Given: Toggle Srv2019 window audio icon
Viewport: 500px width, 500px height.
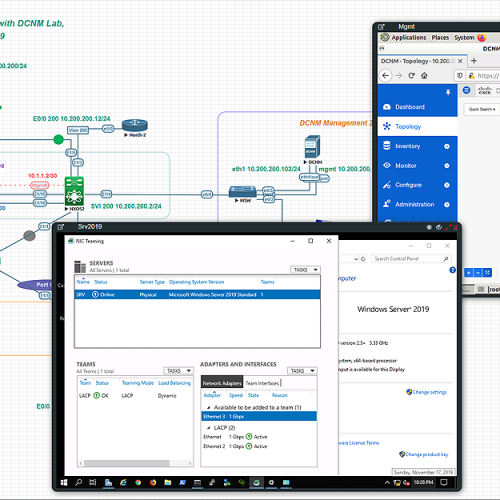Looking at the screenshot, I should click(x=439, y=227).
